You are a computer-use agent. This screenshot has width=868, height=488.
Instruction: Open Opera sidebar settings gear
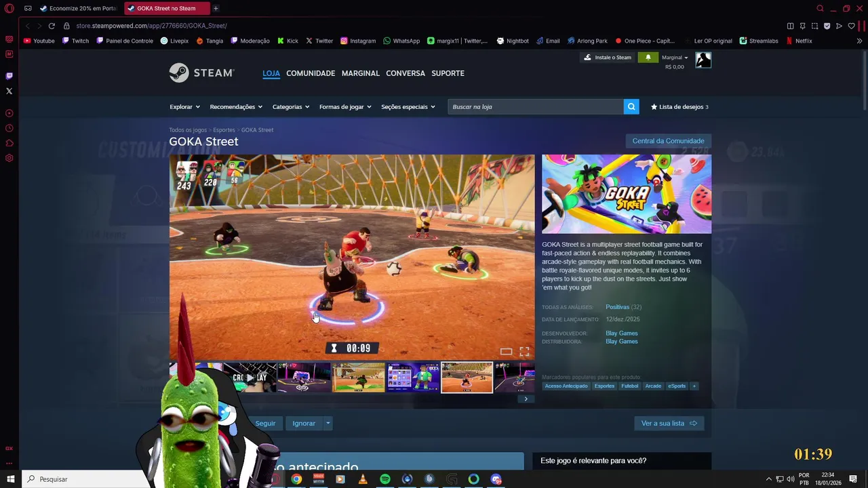(9, 158)
